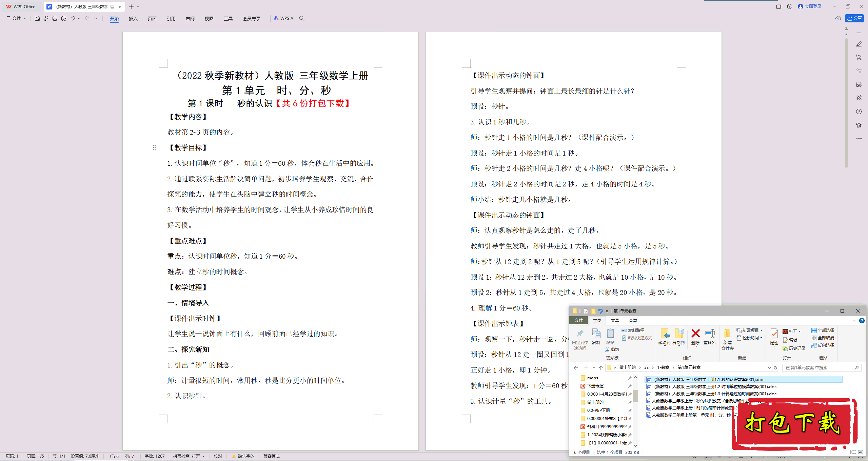Click the more options dots in right sidebar
868x461 pixels.
click(x=859, y=139)
